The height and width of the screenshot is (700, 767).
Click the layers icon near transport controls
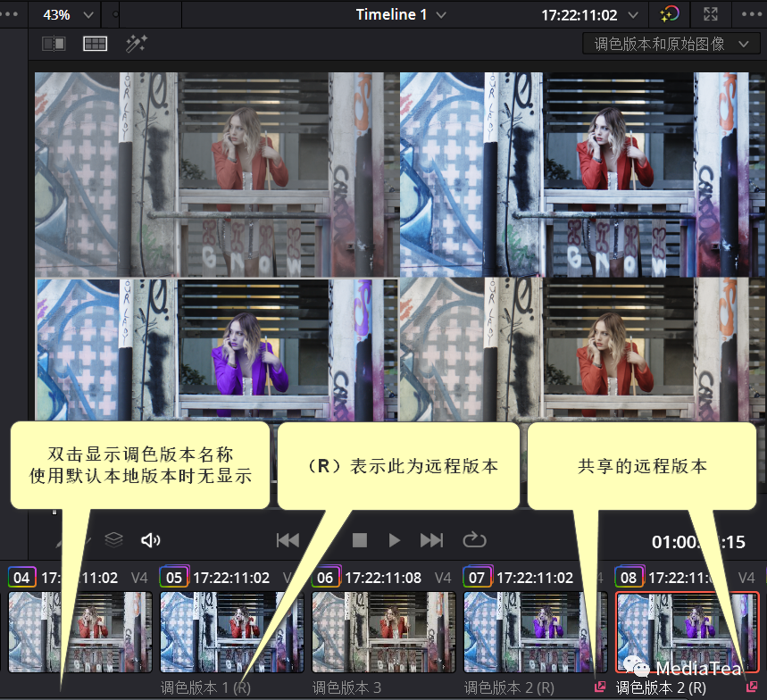114,539
